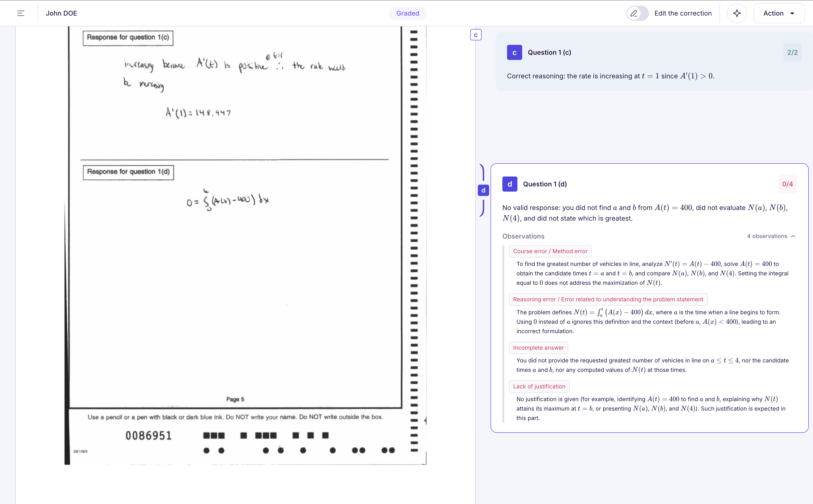Open the navigation sidebar menu
813x504 pixels.
[21, 13]
